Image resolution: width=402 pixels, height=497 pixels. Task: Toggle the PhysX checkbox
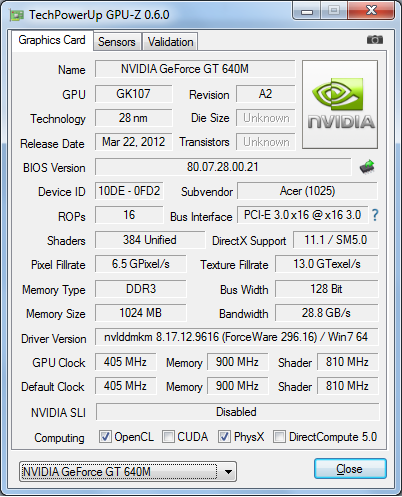coord(224,436)
